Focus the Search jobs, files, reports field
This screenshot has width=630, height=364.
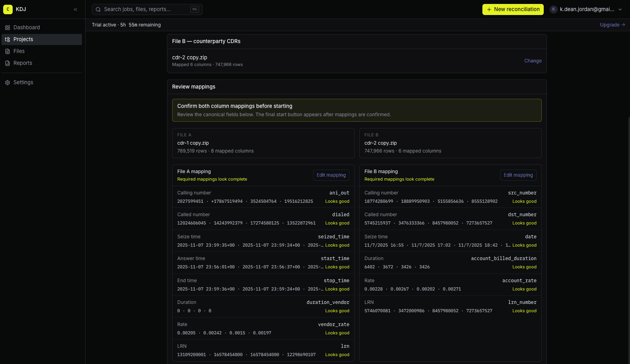pos(147,9)
